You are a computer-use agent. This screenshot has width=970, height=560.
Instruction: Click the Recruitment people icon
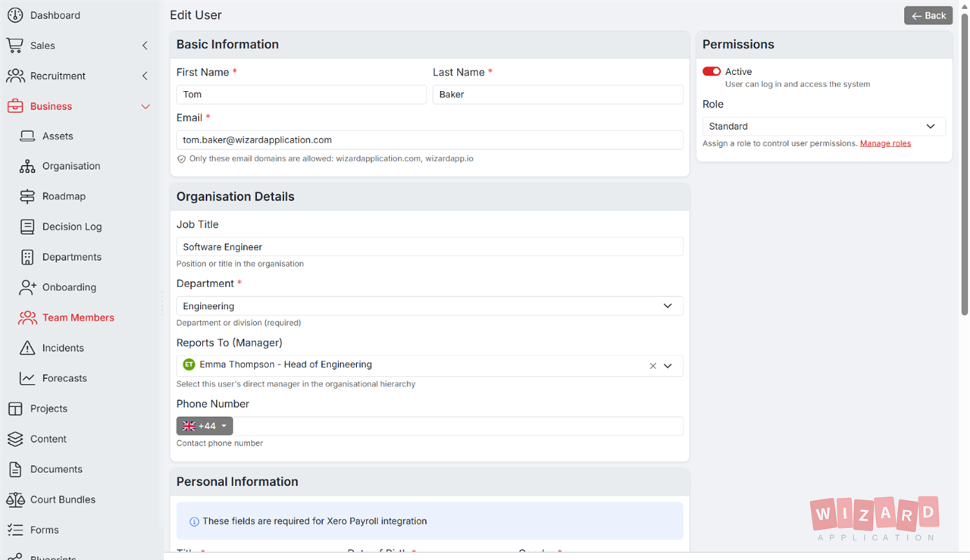click(15, 76)
